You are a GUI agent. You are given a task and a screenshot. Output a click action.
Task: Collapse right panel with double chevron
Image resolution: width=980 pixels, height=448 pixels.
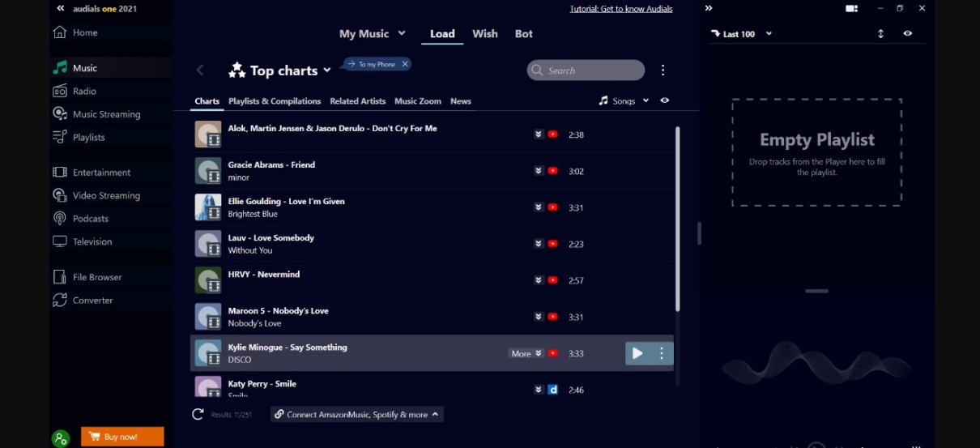[x=709, y=8]
